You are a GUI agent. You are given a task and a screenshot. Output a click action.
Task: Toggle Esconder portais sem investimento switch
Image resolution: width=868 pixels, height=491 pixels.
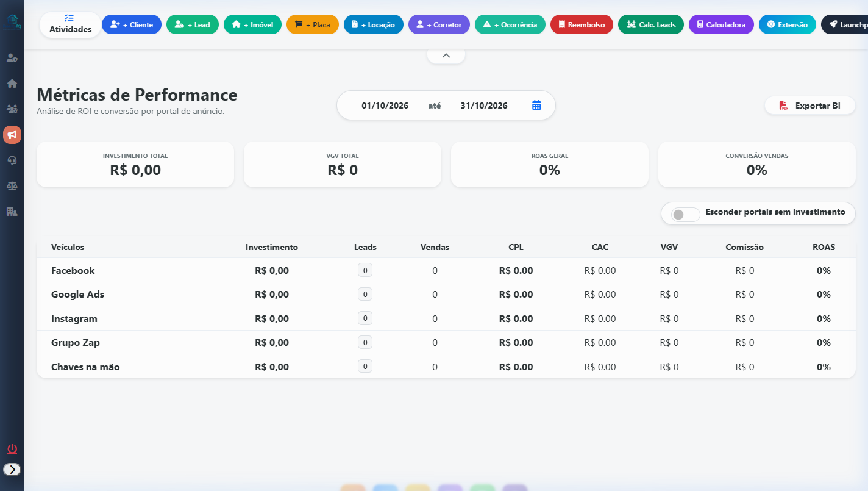(685, 215)
